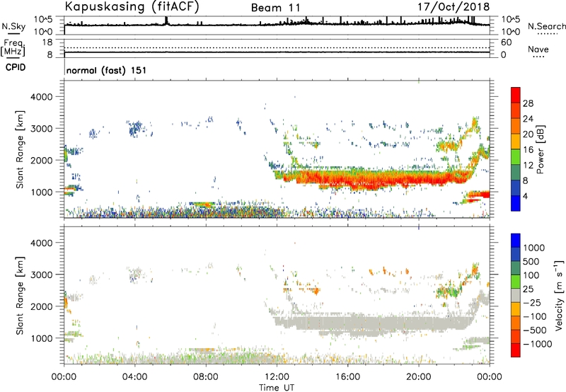566x392 pixels.
Task: Click the 20:00 time axis label
Action: (419, 377)
